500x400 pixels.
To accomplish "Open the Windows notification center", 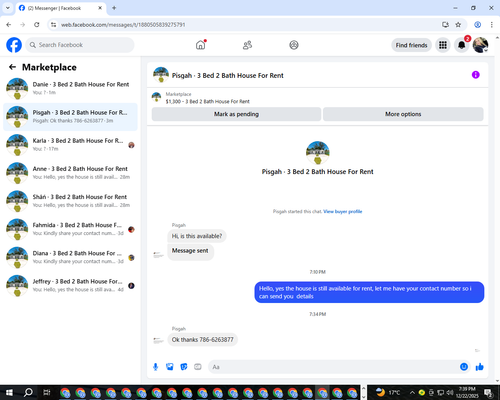I will point(488,392).
